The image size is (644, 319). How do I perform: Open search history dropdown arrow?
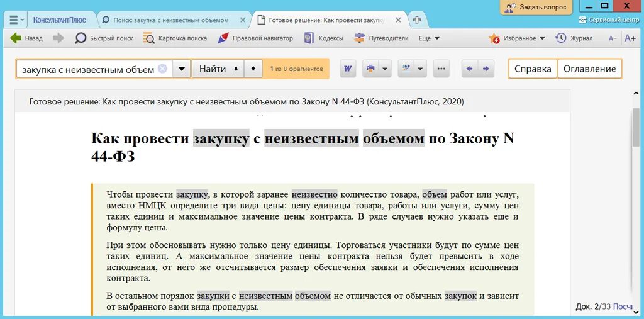[182, 69]
